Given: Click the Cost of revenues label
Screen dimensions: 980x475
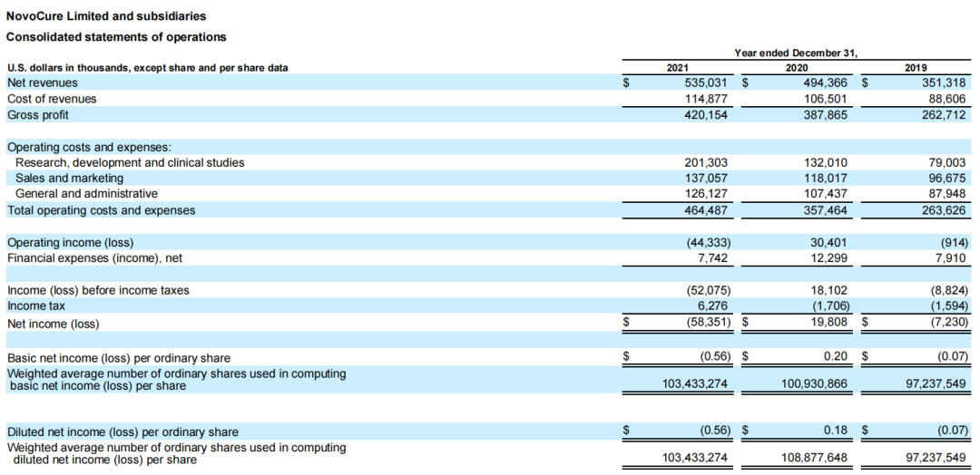Looking at the screenshot, I should coord(52,99).
